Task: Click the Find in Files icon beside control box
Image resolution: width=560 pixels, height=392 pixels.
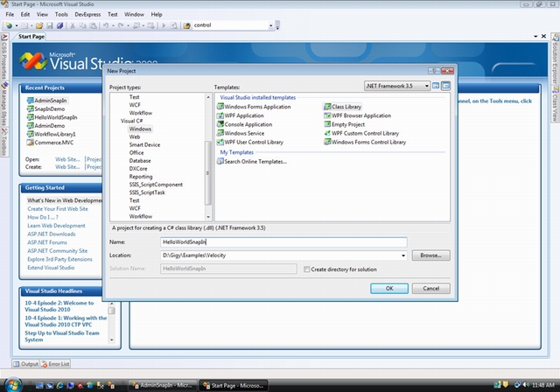Action: pyautogui.click(x=186, y=25)
